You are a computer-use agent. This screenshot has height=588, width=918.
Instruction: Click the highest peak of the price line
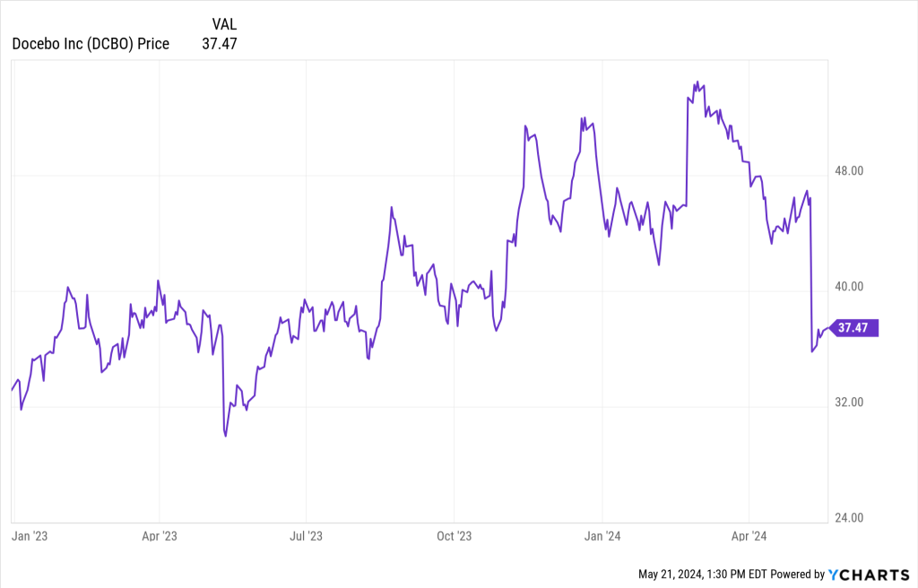pos(697,82)
